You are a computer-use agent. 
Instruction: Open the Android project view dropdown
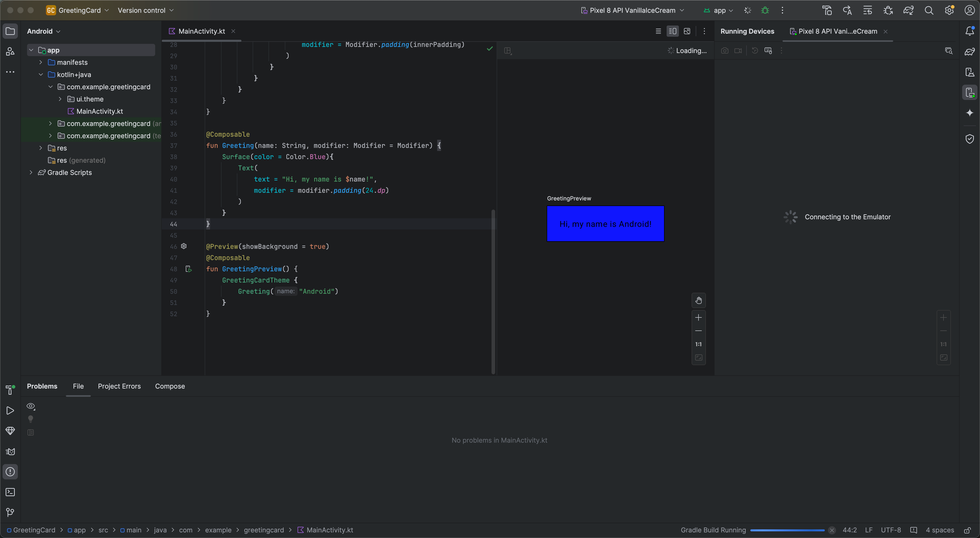tap(44, 31)
